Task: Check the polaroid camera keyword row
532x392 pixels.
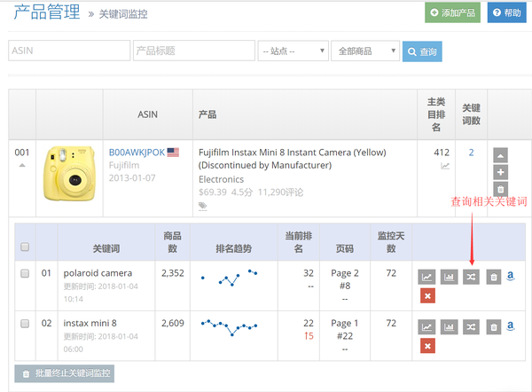Action: pyautogui.click(x=25, y=273)
